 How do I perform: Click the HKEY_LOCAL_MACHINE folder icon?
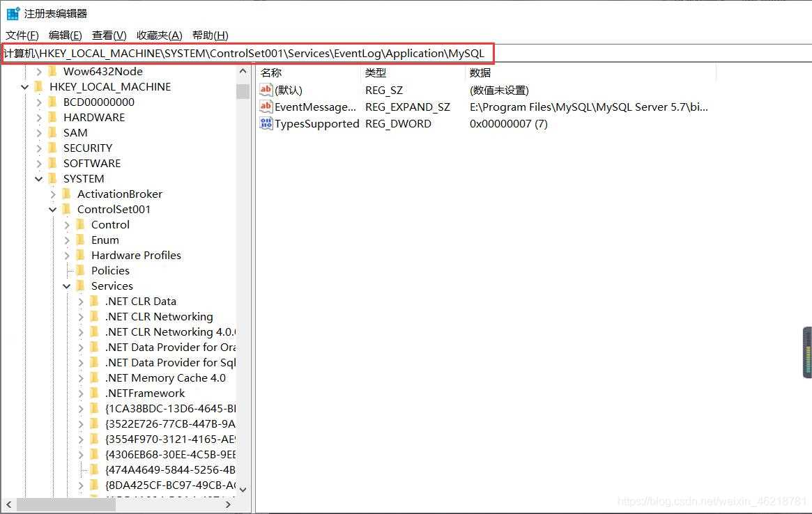[39, 87]
